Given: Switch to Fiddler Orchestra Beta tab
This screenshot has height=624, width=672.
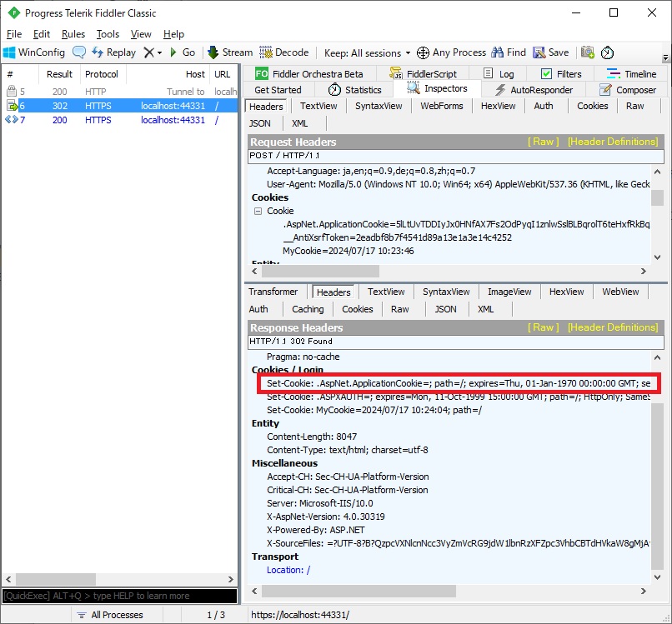Looking at the screenshot, I should click(x=309, y=73).
